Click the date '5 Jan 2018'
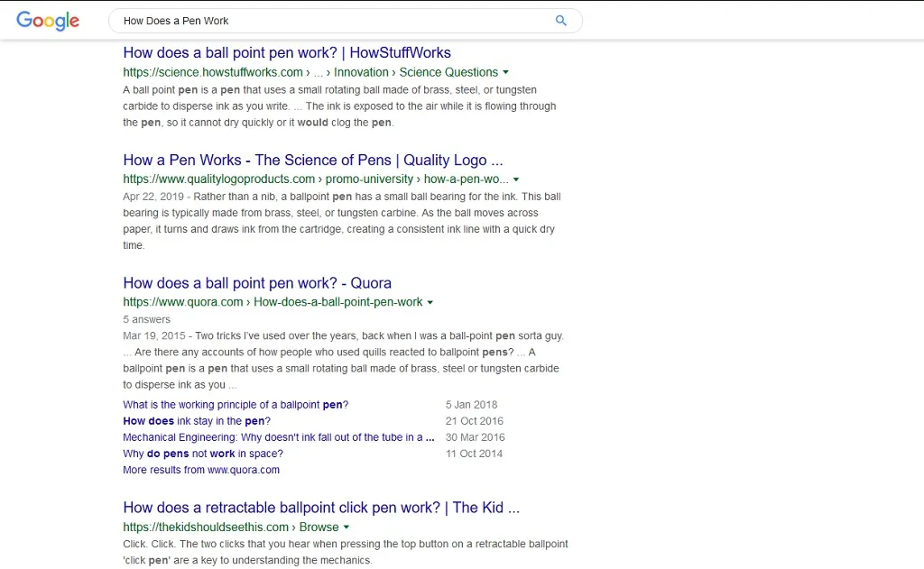The height and width of the screenshot is (569, 924). tap(471, 405)
